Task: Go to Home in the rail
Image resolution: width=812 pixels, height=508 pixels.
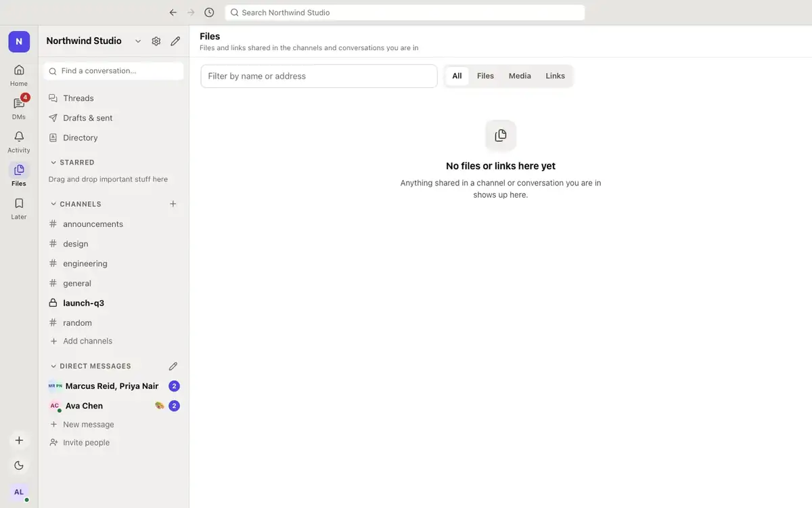Action: click(x=19, y=75)
